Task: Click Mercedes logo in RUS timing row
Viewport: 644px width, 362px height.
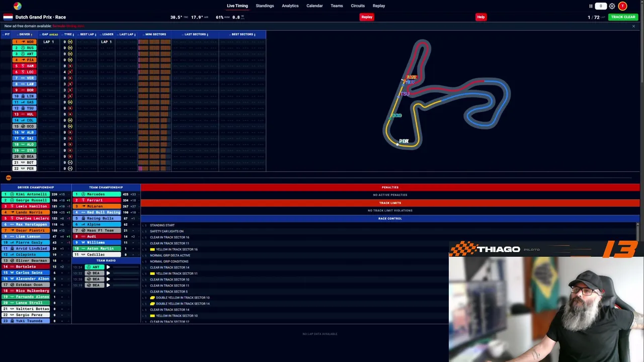Action: click(x=23, y=48)
